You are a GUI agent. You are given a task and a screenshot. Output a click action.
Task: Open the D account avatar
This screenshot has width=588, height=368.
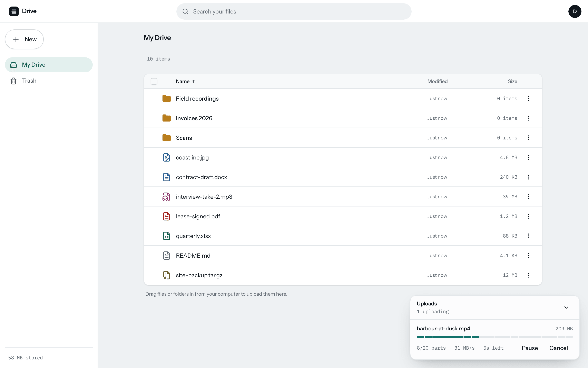coord(575,11)
